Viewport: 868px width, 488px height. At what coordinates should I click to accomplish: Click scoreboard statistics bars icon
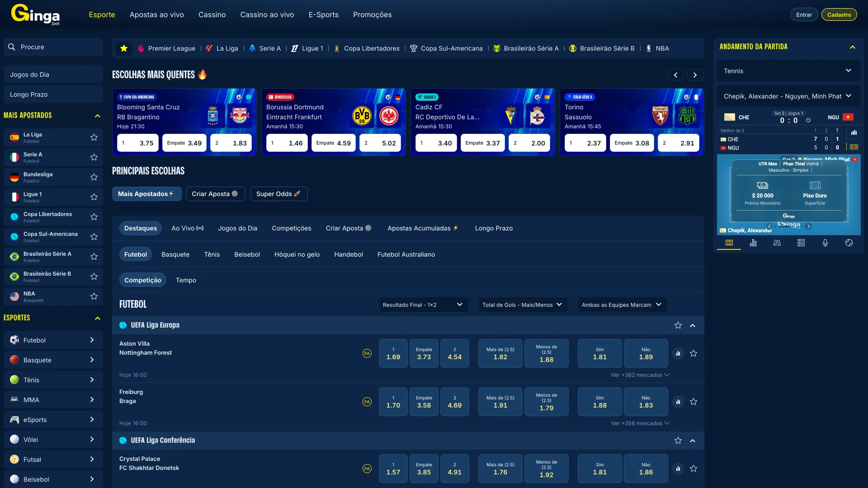[854, 132]
